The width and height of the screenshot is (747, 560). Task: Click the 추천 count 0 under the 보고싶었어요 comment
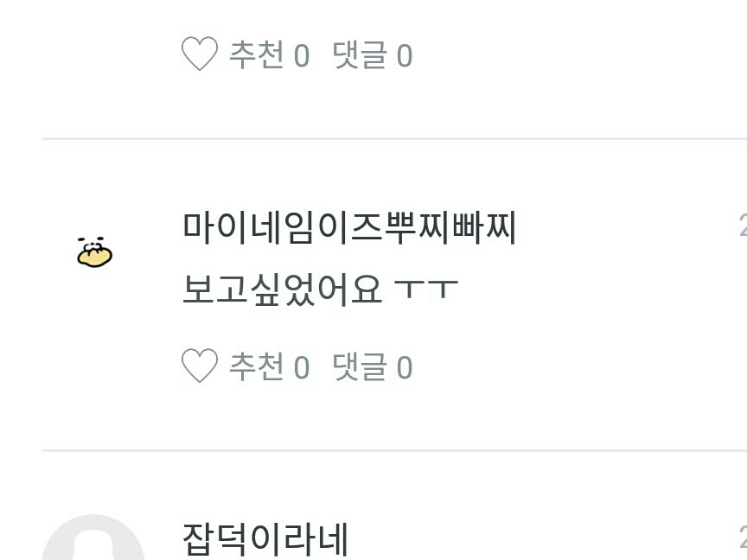click(302, 367)
